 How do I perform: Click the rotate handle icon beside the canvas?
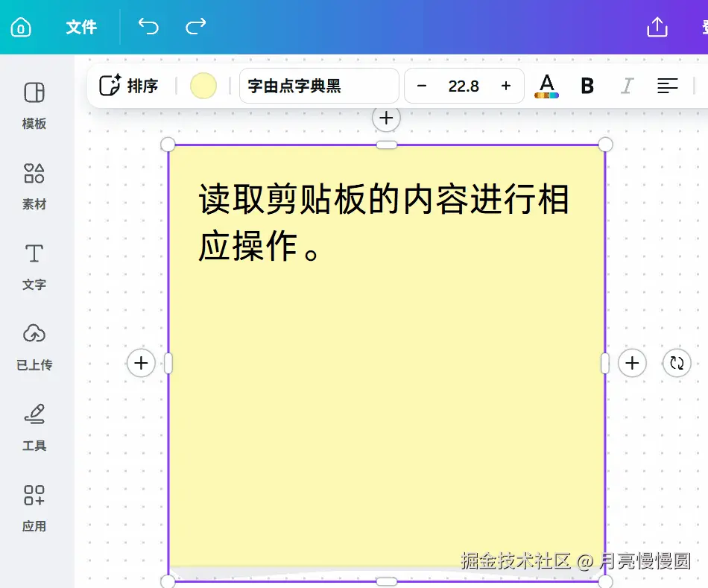coord(677,363)
